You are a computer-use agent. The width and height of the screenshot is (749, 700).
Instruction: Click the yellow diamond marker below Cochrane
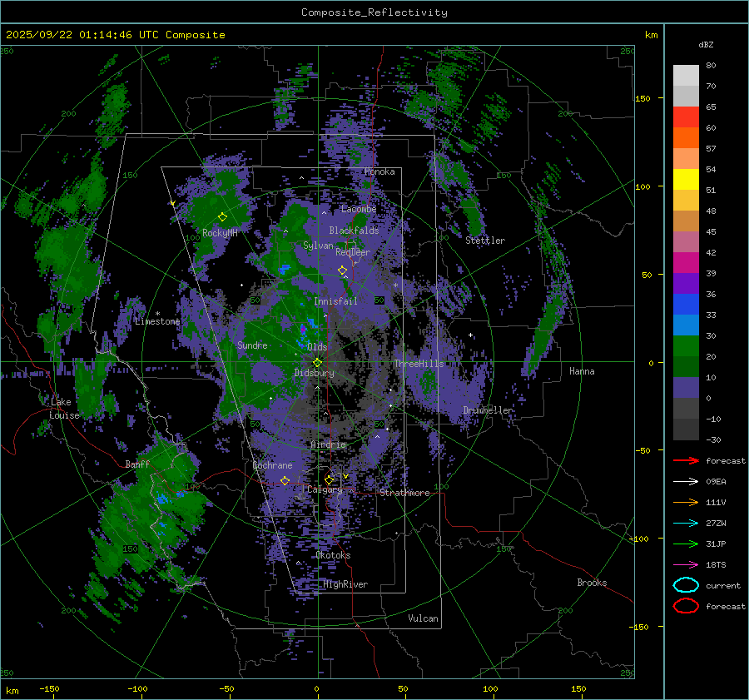pos(285,480)
